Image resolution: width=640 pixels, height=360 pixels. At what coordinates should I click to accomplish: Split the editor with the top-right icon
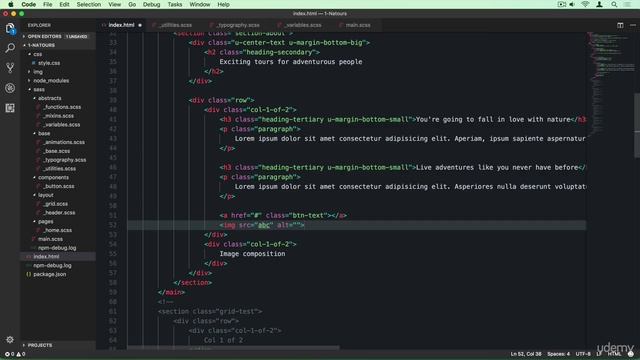click(620, 25)
